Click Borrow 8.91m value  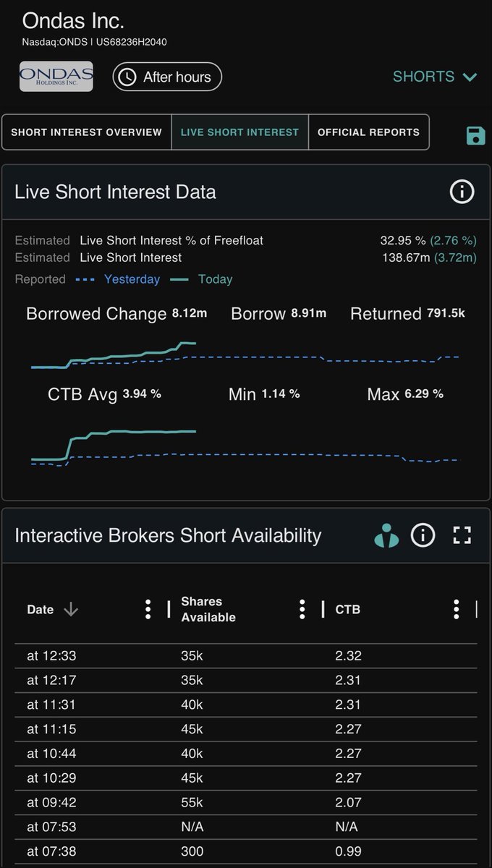309,313
